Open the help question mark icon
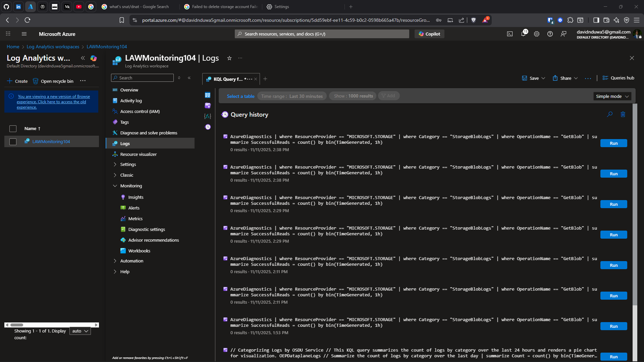Image resolution: width=644 pixels, height=362 pixels. [550, 34]
